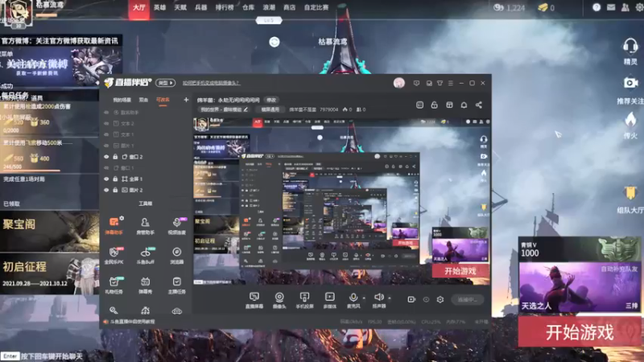Add a 摄像头 camera source
This screenshot has height=362, width=644.
[279, 300]
